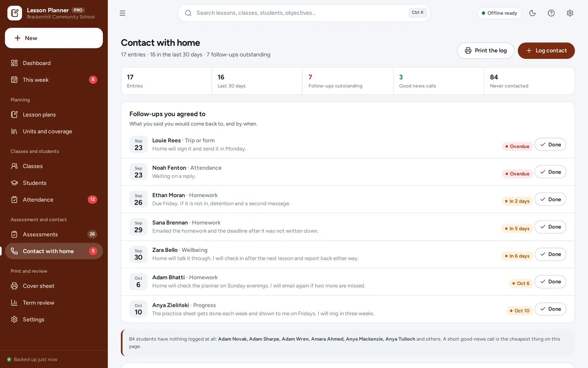Click Offline ready status pill
588x368 pixels.
pyautogui.click(x=499, y=13)
